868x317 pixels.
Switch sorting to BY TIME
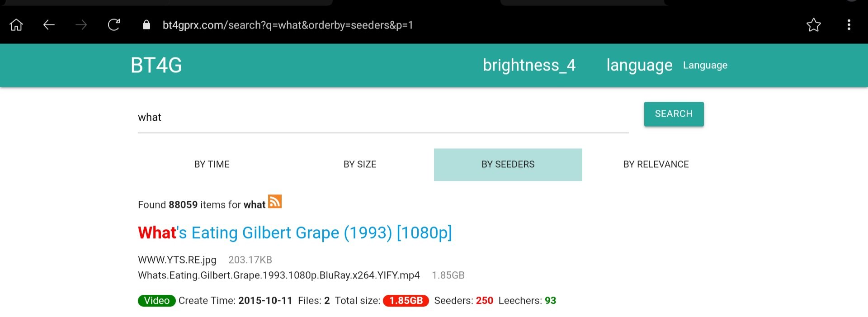click(x=212, y=164)
